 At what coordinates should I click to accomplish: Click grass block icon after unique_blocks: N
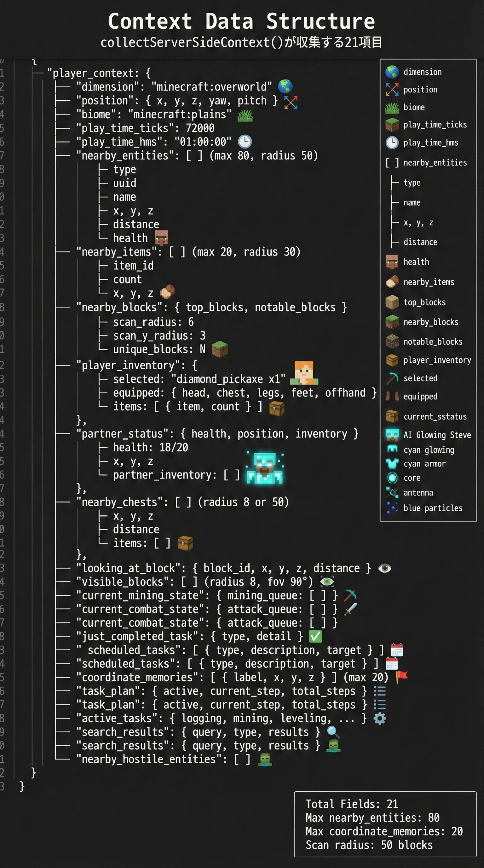click(x=219, y=349)
